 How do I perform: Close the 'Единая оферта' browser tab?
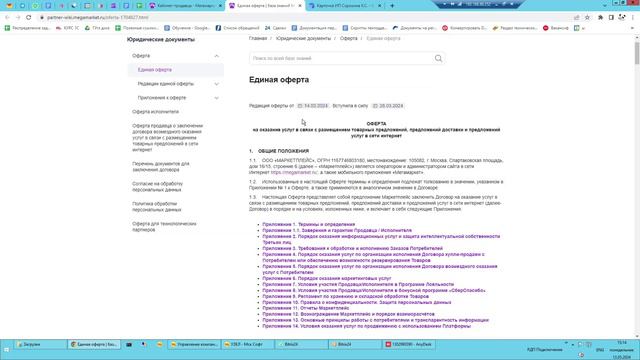(300, 6)
